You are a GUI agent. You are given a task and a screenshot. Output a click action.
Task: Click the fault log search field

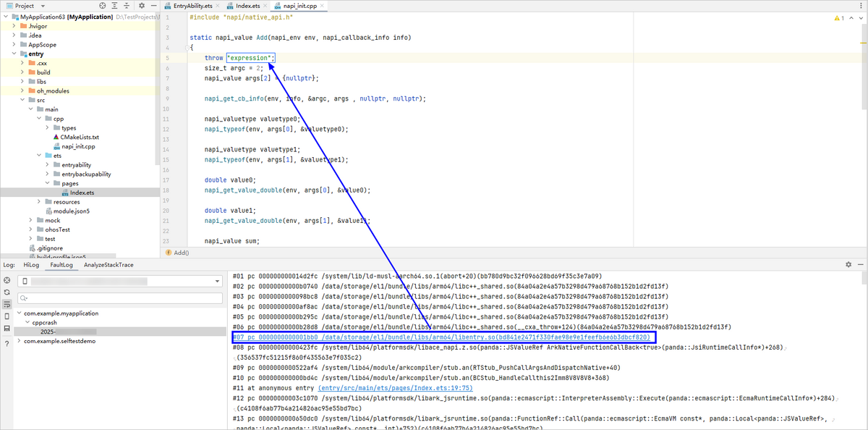(x=119, y=298)
